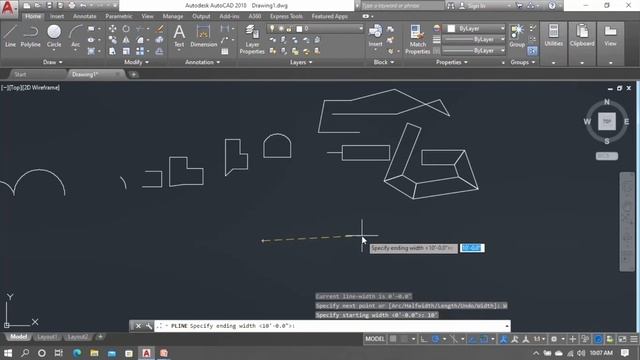Click Match Properties tool

(417, 39)
